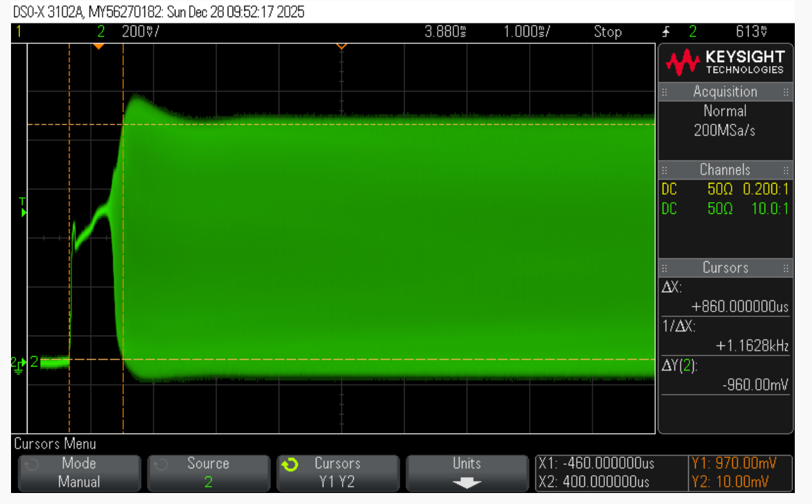Click the Acquisition panel header

tap(725, 92)
